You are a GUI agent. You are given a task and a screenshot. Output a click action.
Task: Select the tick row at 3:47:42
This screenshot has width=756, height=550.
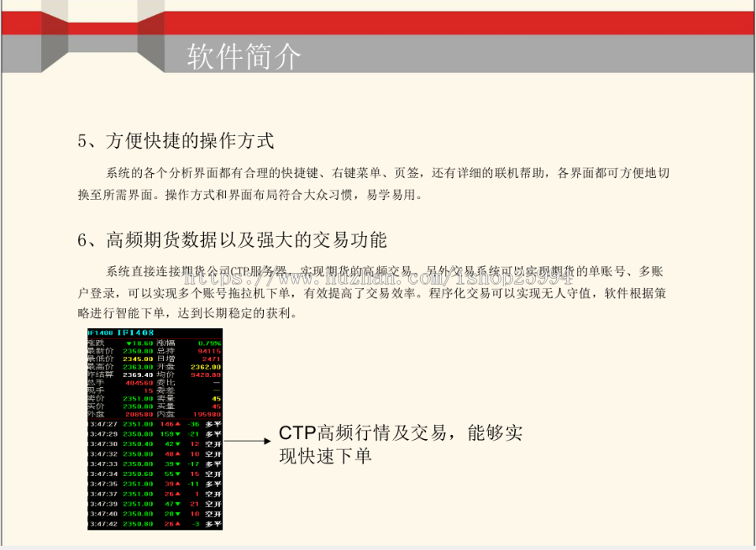click(155, 524)
